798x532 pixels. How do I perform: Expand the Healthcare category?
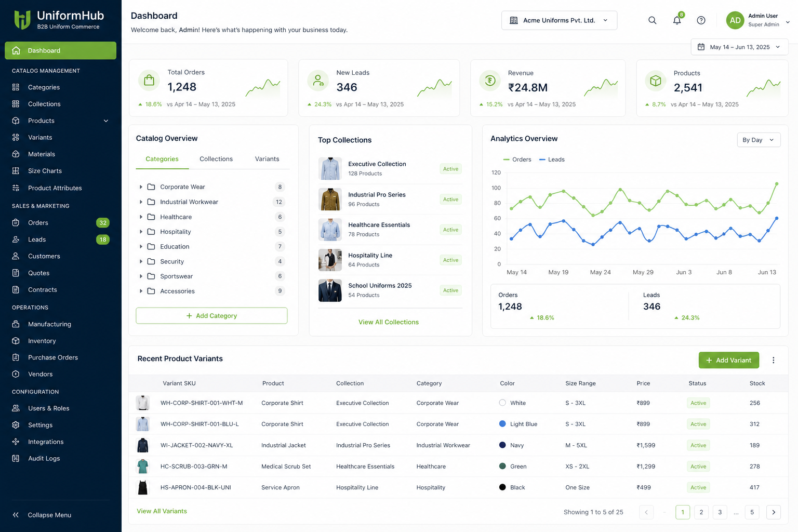pos(141,217)
